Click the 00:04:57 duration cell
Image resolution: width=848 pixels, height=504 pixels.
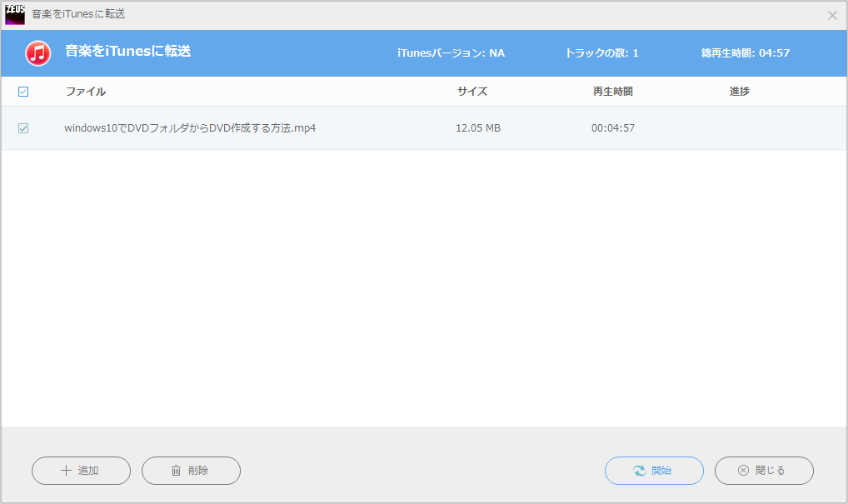(613, 128)
